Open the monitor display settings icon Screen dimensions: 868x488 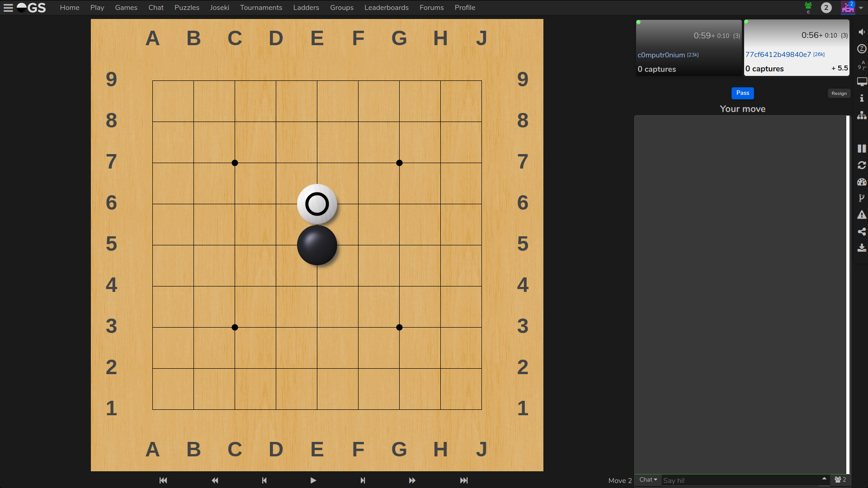(862, 82)
